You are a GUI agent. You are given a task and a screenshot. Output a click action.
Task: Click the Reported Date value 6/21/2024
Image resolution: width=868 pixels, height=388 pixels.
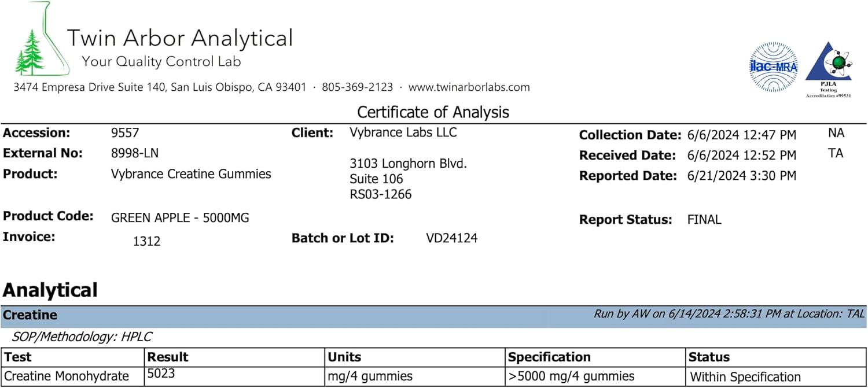coord(741,176)
